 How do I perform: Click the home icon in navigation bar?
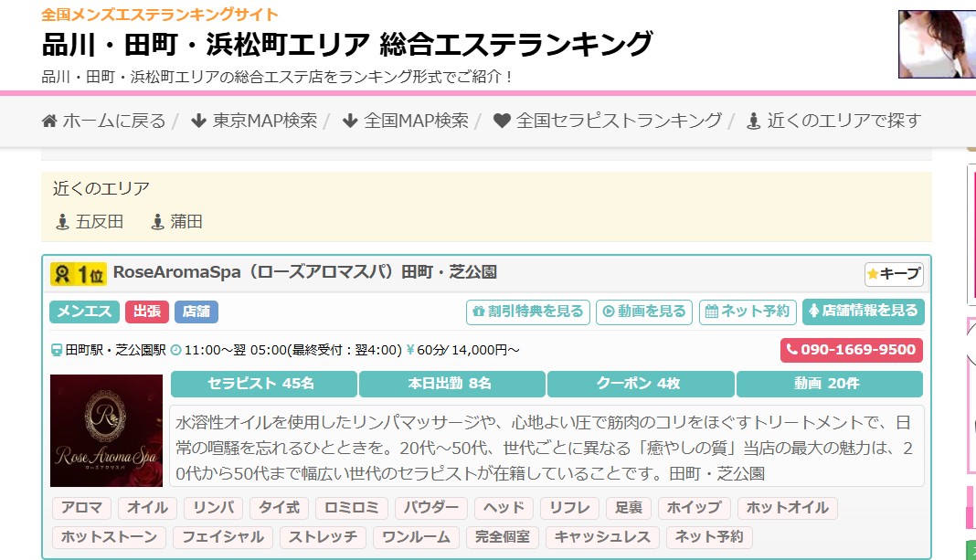click(x=50, y=121)
